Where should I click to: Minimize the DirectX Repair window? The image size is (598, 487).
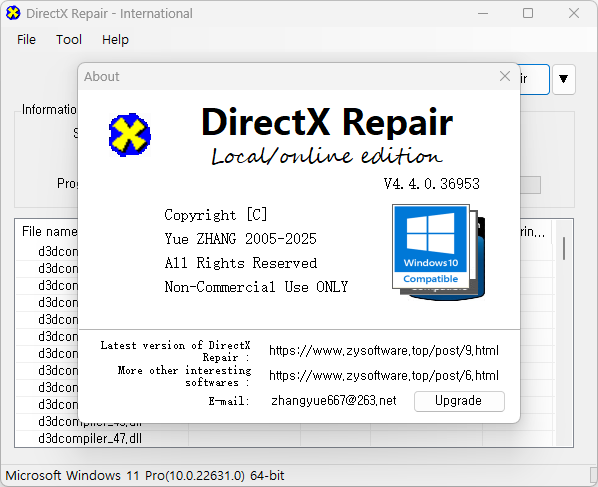(483, 13)
